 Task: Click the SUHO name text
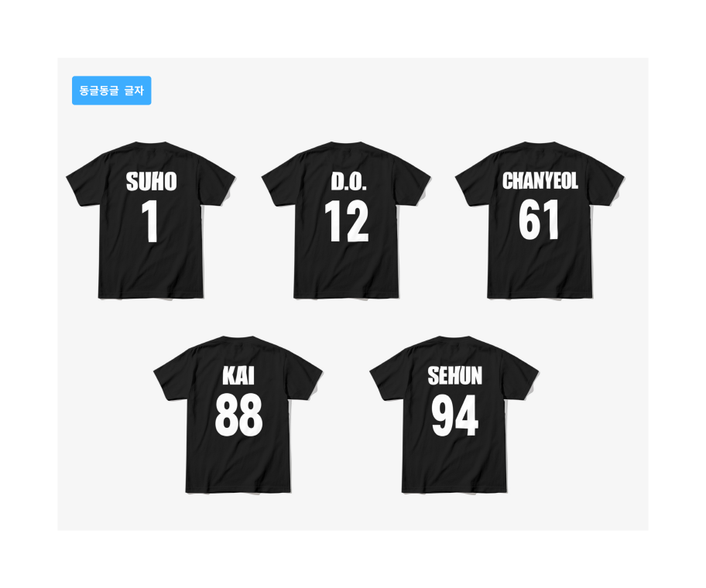tap(151, 182)
